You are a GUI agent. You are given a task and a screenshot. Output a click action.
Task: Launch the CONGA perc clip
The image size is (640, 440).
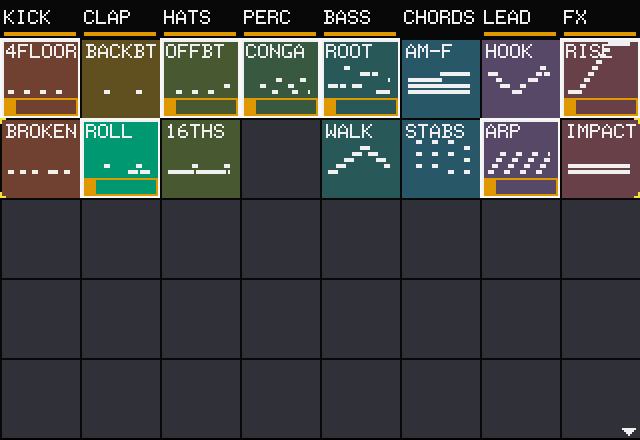tap(280, 78)
